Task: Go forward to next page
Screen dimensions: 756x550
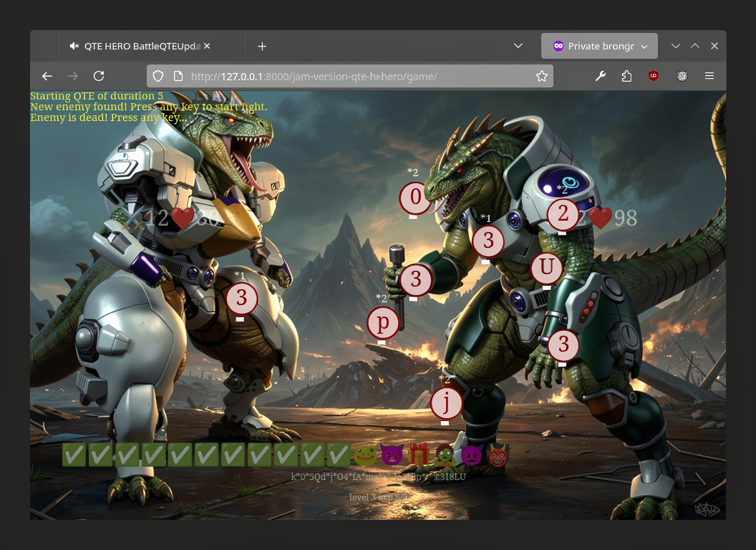Action: [x=73, y=76]
